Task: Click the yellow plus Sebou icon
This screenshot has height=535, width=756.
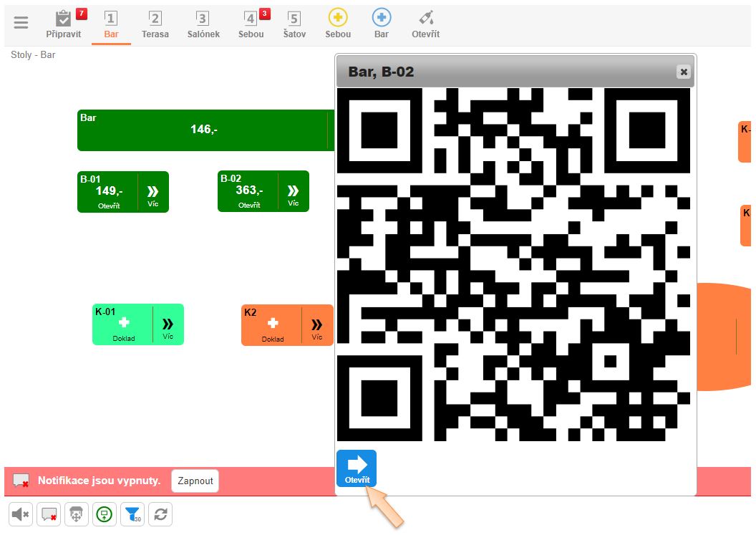Action: (338, 24)
